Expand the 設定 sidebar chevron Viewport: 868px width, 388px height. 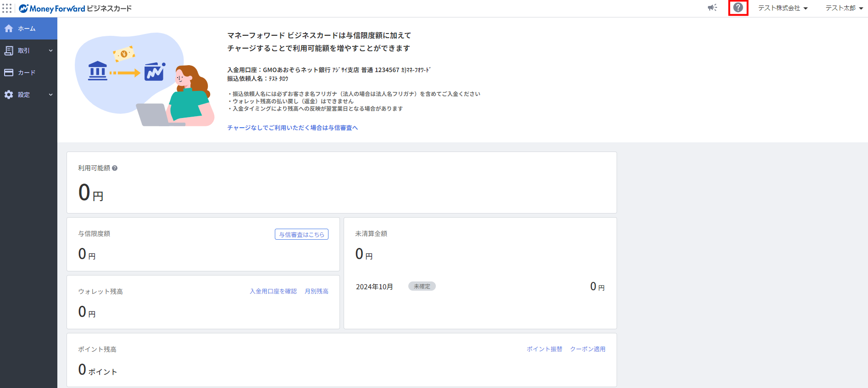tap(50, 95)
